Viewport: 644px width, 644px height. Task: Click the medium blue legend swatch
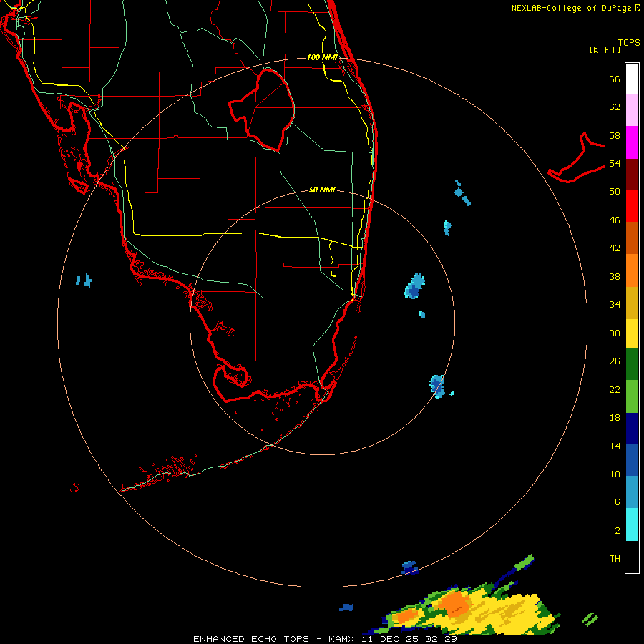pos(632,460)
